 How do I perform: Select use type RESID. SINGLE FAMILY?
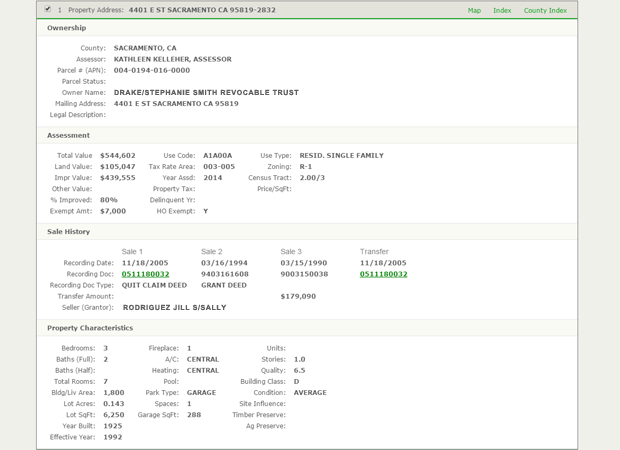pos(342,155)
